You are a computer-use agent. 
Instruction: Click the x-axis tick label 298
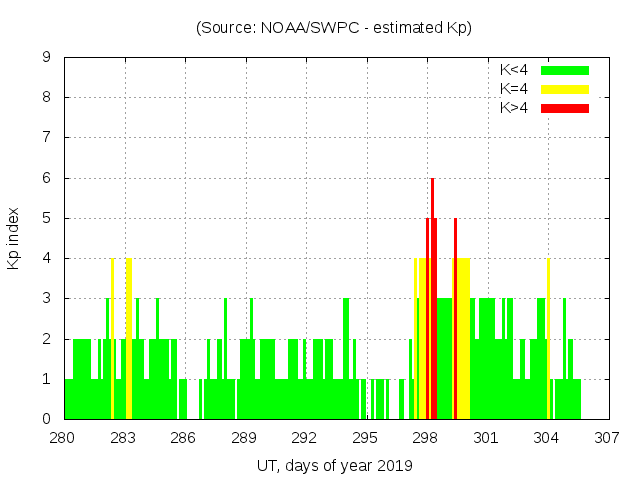[425, 437]
